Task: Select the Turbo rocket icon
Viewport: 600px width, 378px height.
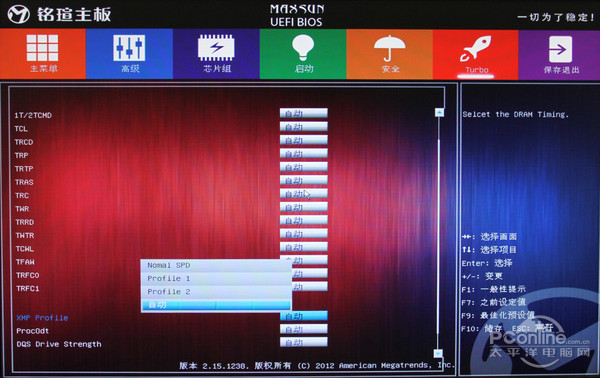Action: tap(476, 48)
